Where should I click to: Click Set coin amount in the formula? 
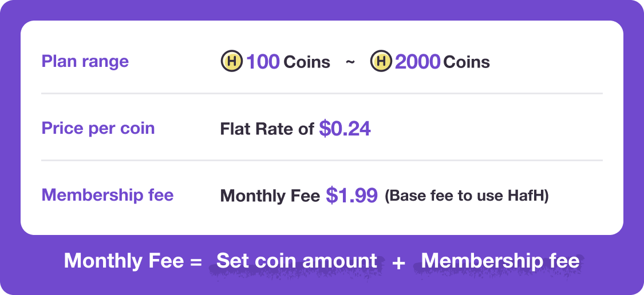point(297,261)
